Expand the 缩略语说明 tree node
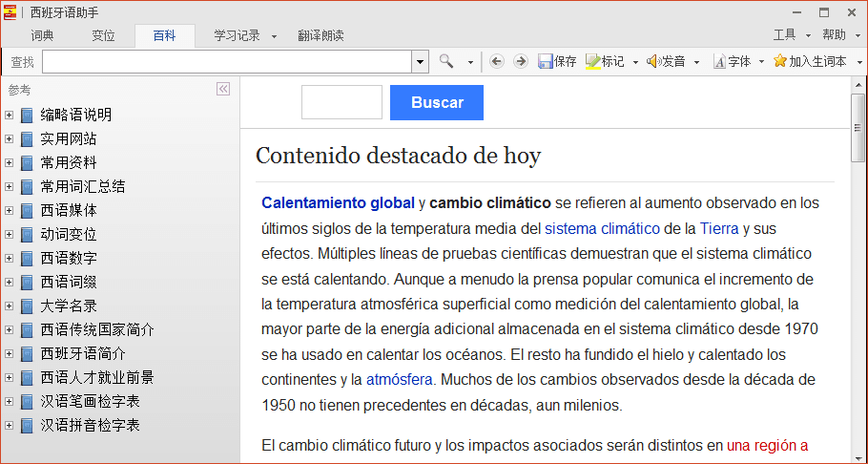This screenshot has width=868, height=464. pyautogui.click(x=10, y=115)
